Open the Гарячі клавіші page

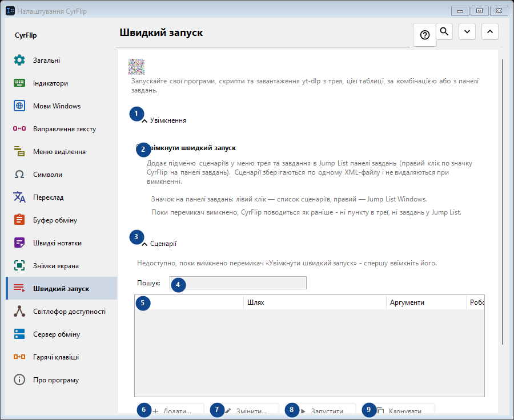(x=61, y=357)
